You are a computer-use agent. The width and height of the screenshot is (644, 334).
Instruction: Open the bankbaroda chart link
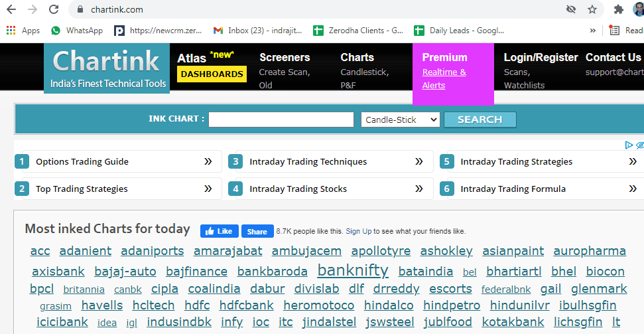click(x=273, y=272)
